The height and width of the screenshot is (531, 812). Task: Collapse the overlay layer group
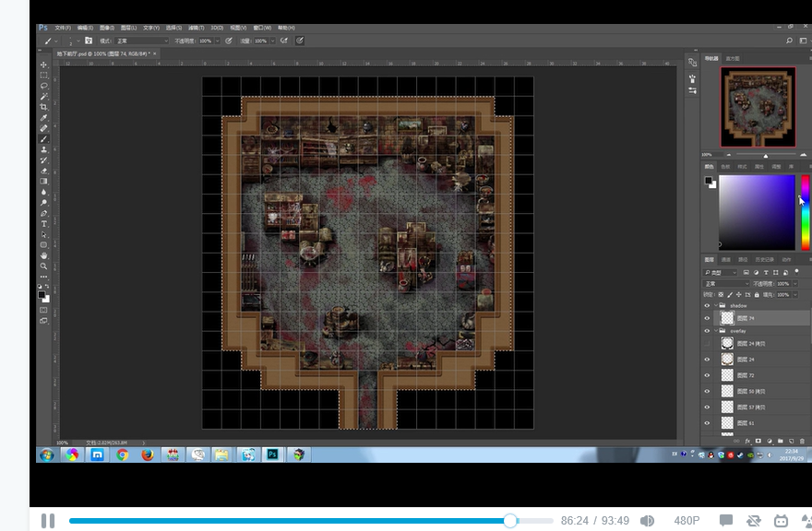[716, 331]
